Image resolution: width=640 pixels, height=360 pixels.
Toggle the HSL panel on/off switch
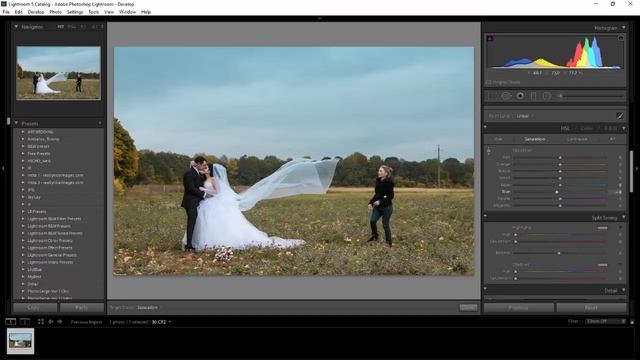485,127
